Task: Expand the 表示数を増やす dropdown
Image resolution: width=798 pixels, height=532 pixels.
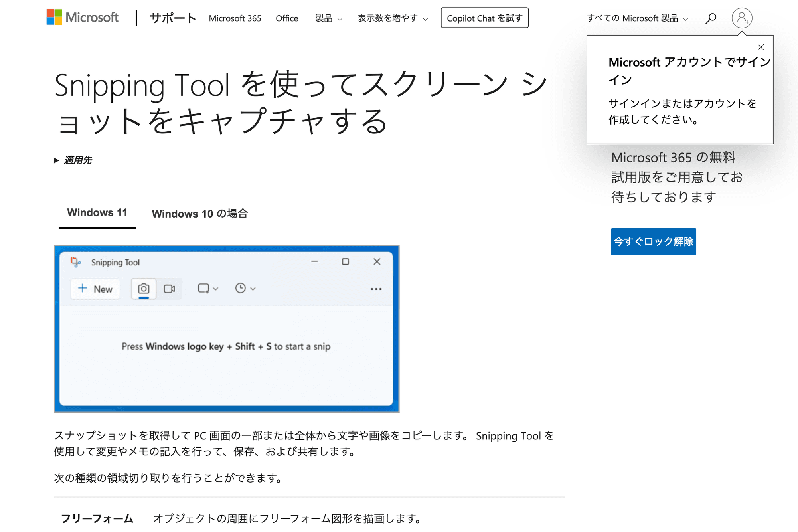Action: 393,18
